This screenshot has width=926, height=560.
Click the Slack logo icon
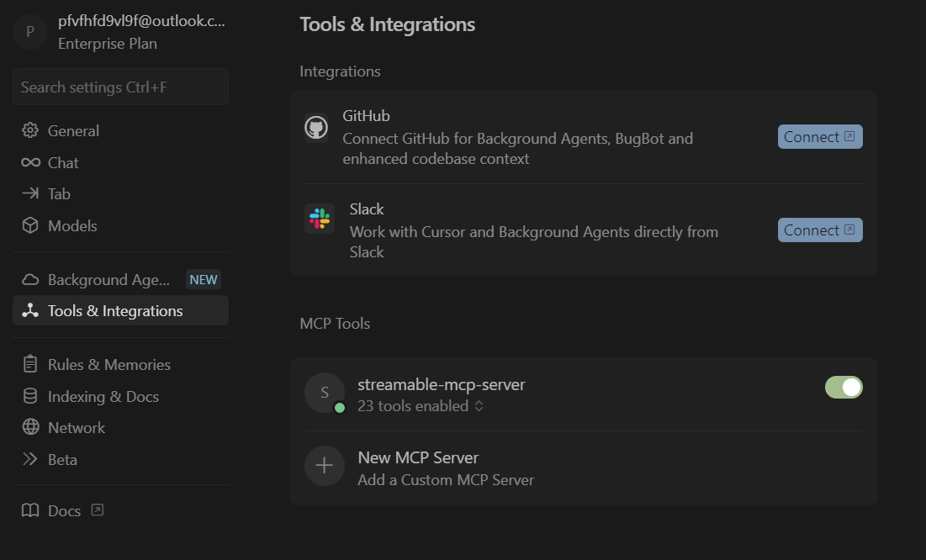pyautogui.click(x=319, y=219)
